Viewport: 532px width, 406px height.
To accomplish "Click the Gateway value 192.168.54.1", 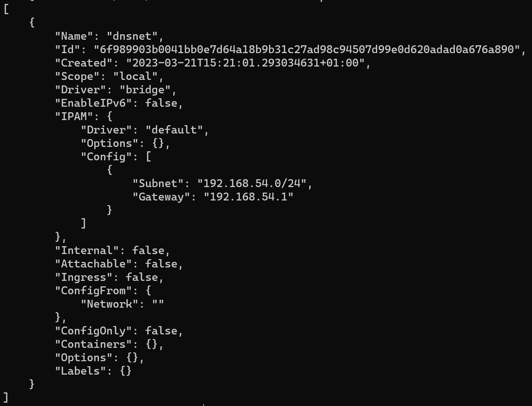I will pyautogui.click(x=248, y=197).
